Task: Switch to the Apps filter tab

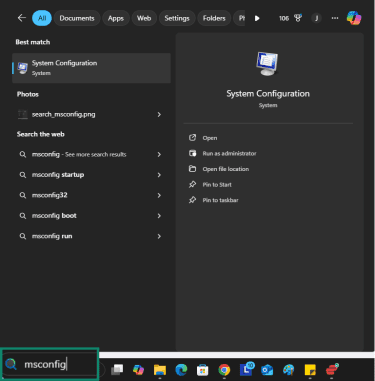Action: point(116,18)
